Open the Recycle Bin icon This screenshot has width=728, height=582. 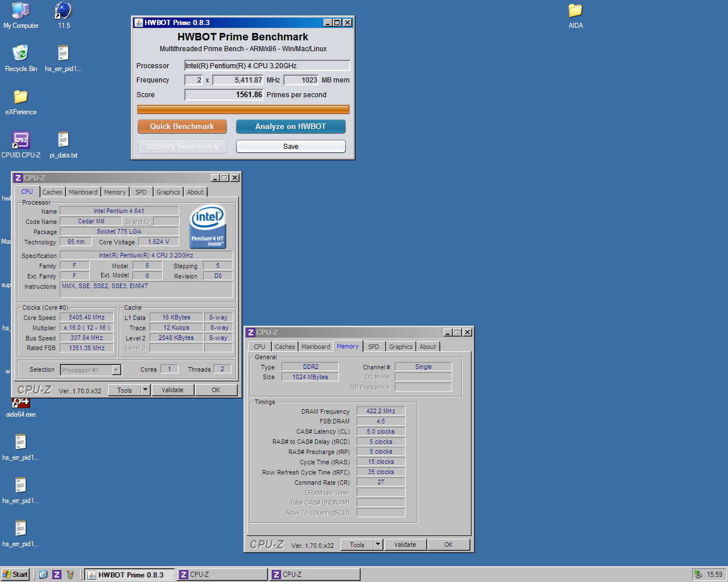tap(21, 59)
